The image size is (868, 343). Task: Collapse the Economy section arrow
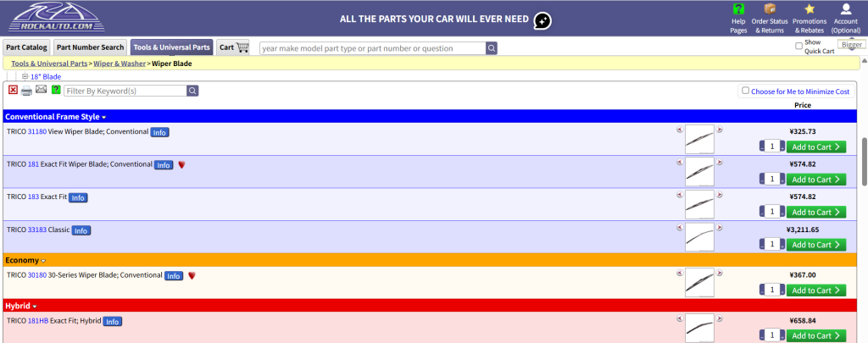(43, 261)
